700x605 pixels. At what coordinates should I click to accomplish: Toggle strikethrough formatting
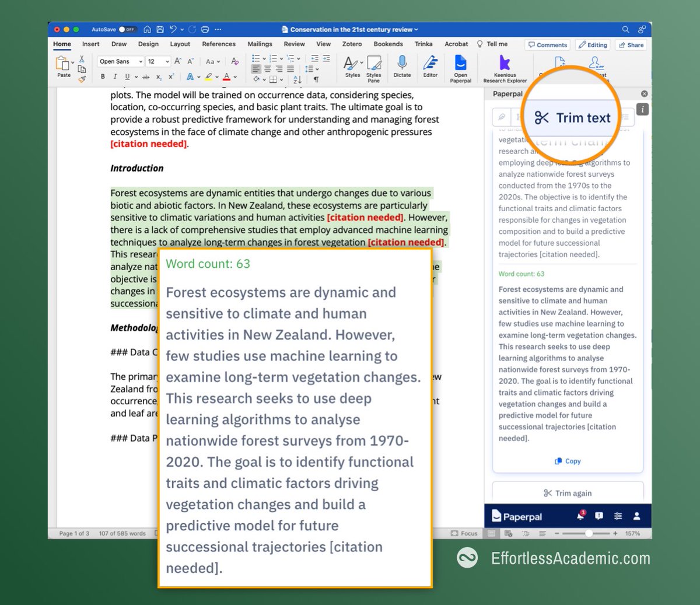point(146,76)
